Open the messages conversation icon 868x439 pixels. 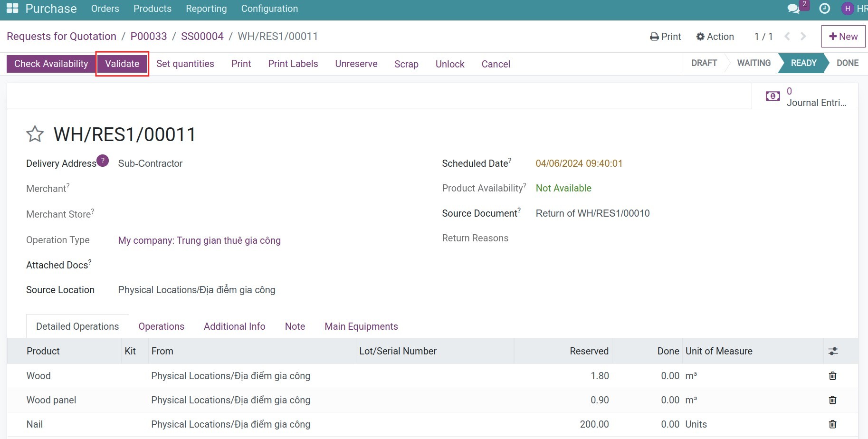(x=793, y=9)
